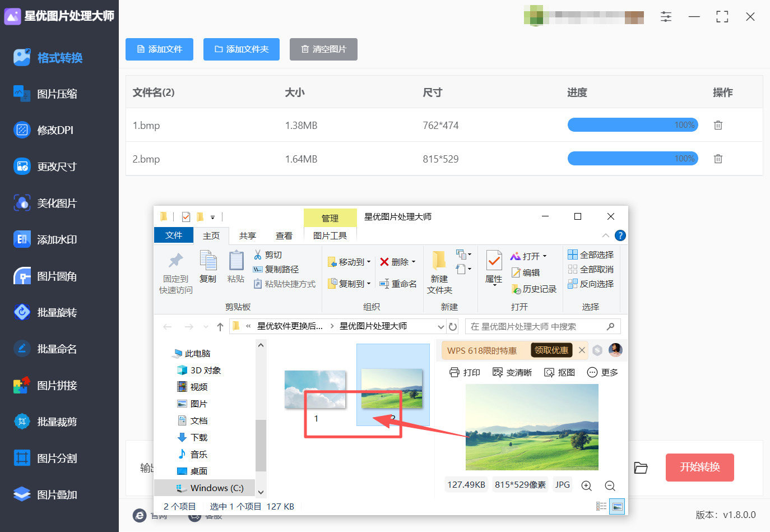Click the 添加文件夹 button
This screenshot has width=770, height=532.
pyautogui.click(x=242, y=49)
